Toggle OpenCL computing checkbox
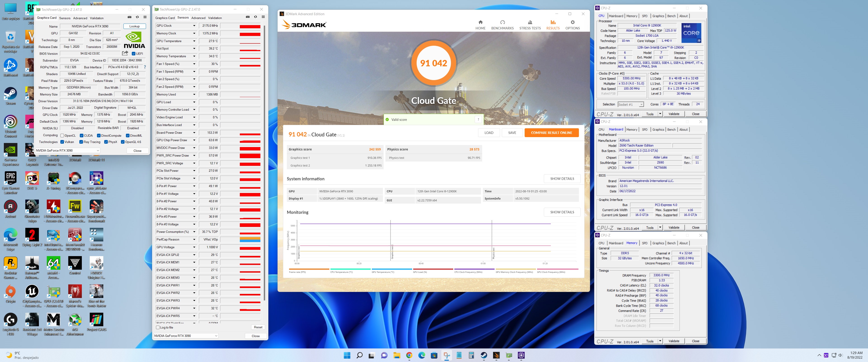This screenshot has width=868, height=362. tap(62, 136)
